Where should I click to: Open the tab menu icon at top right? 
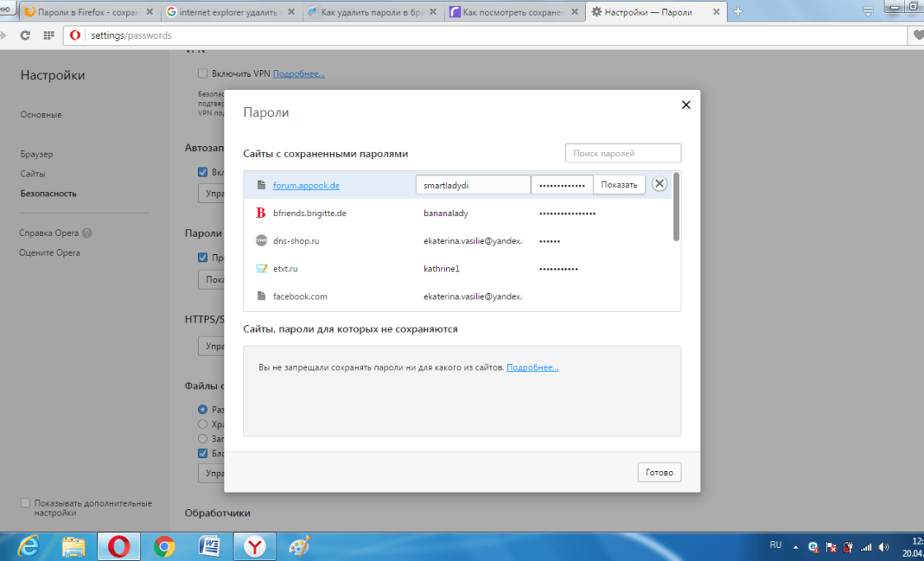tap(867, 12)
